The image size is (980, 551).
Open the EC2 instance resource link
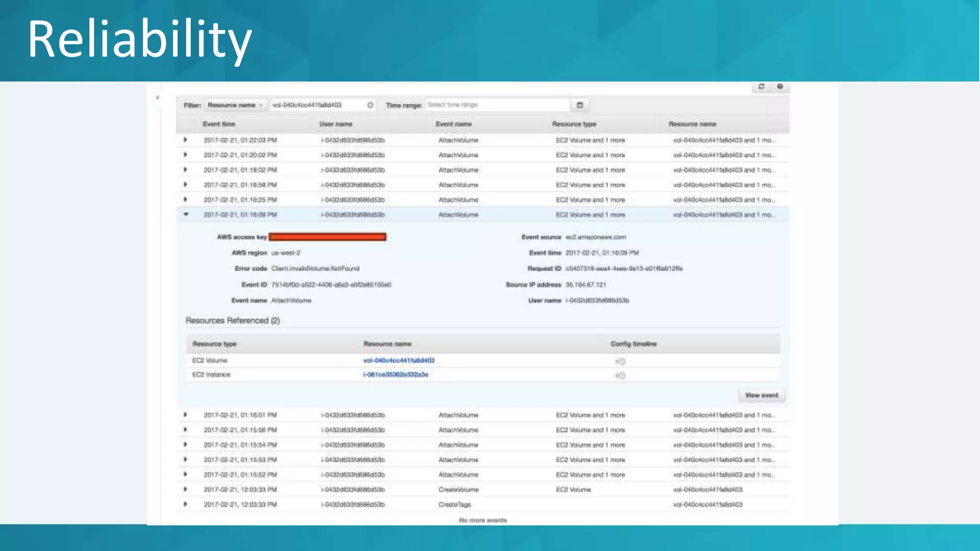coord(395,375)
